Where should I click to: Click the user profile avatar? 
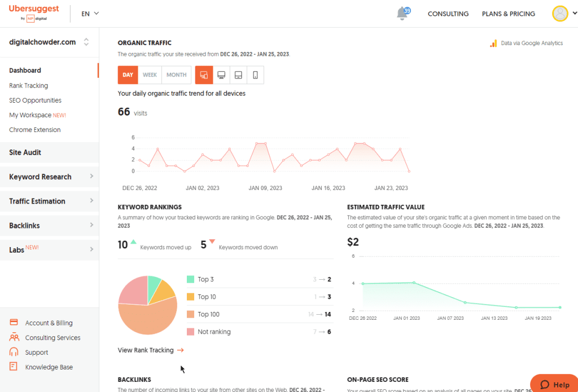[560, 14]
